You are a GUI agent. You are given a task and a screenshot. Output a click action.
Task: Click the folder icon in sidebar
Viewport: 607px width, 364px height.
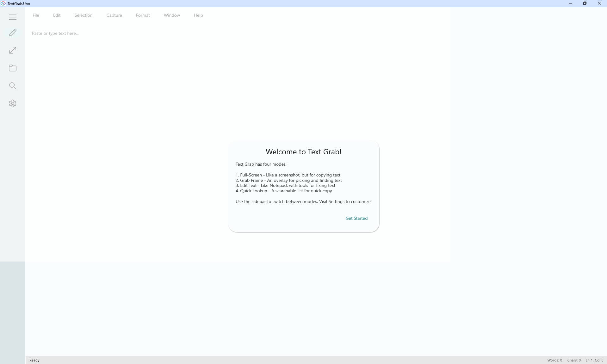(13, 68)
